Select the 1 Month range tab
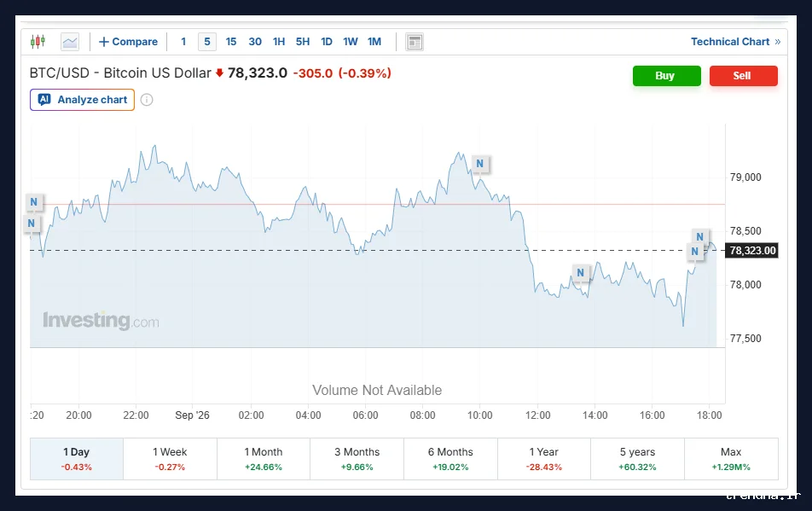 [264, 459]
